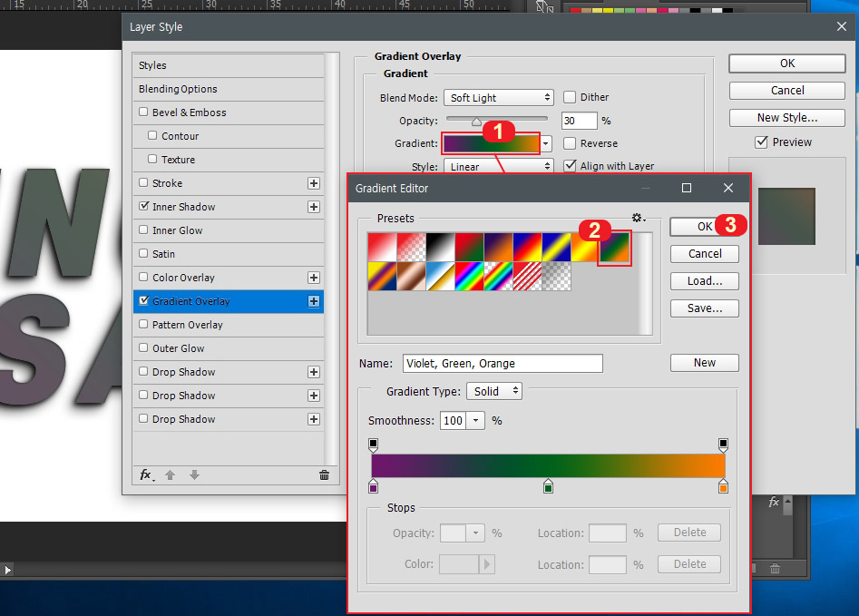The width and height of the screenshot is (859, 616).
Task: Create New gradient preset
Action: pyautogui.click(x=705, y=363)
